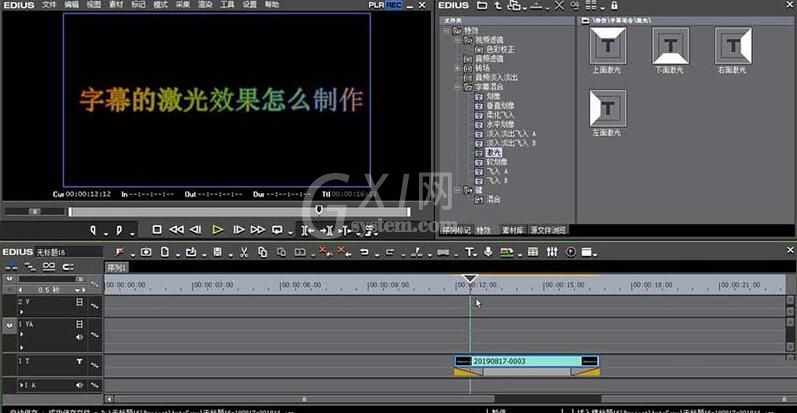
Task: Open dropdown arrow next to title T icon
Action: pos(475,255)
